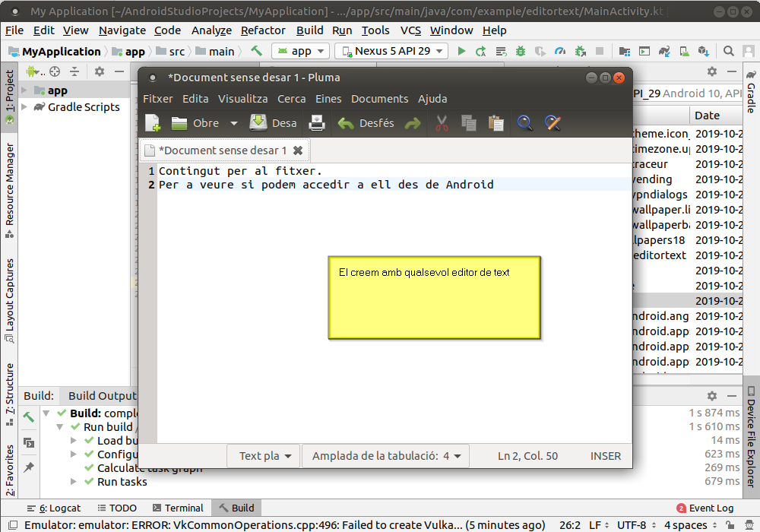Open the Event Log panel
This screenshot has width=760, height=532.
(705, 508)
